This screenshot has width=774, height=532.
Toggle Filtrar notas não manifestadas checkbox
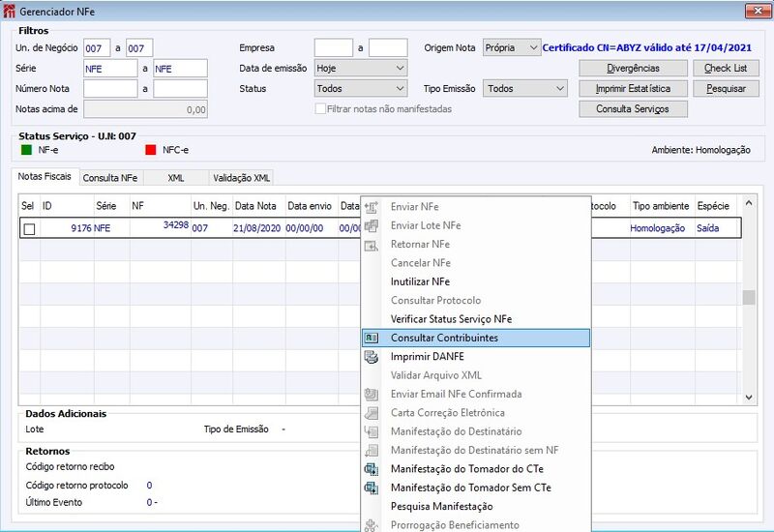click(x=320, y=108)
